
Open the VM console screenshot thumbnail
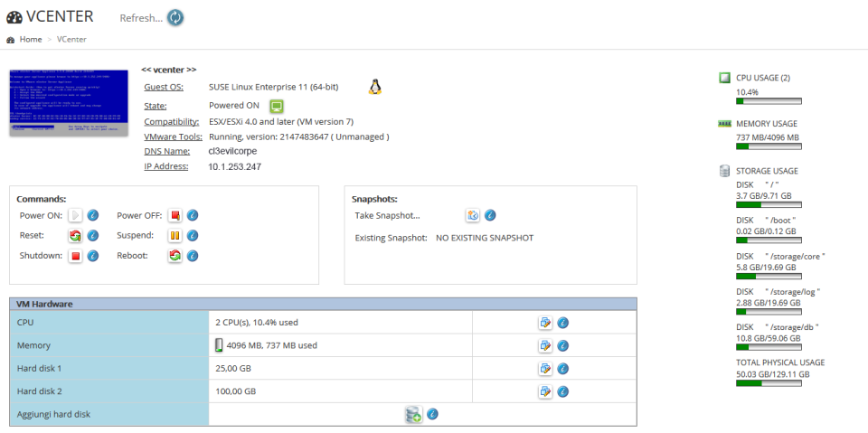[69, 103]
